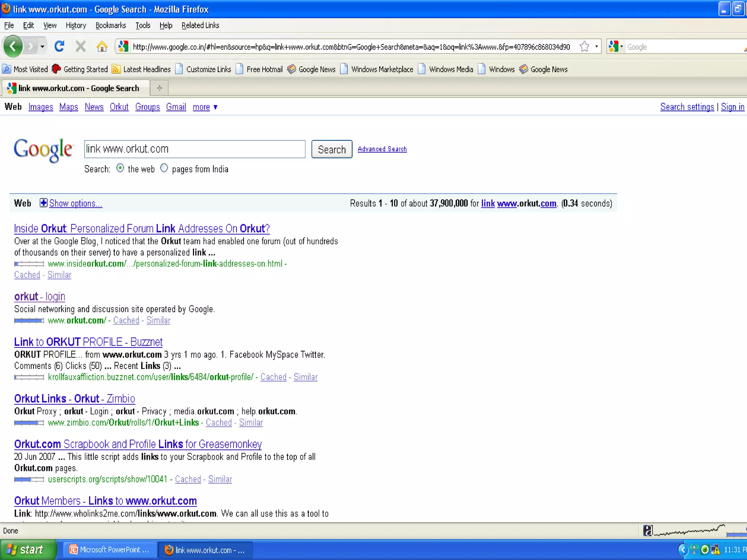
Task: Open history dropdown next to Forward arrow
Action: coord(42,46)
